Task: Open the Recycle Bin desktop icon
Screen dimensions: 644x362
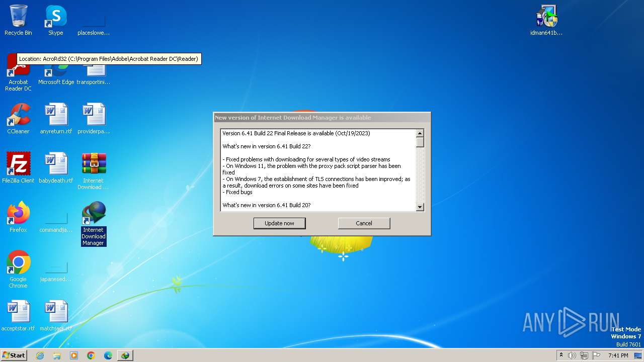Action: (18, 20)
